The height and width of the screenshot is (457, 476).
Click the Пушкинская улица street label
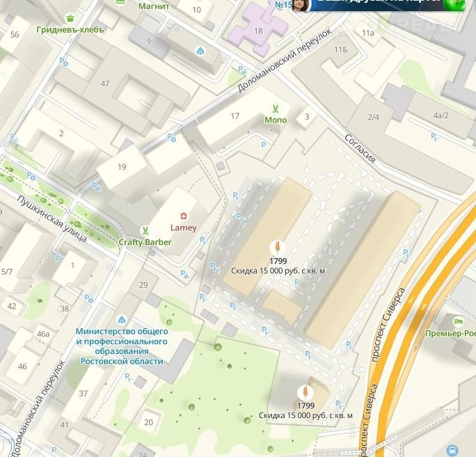[52, 219]
